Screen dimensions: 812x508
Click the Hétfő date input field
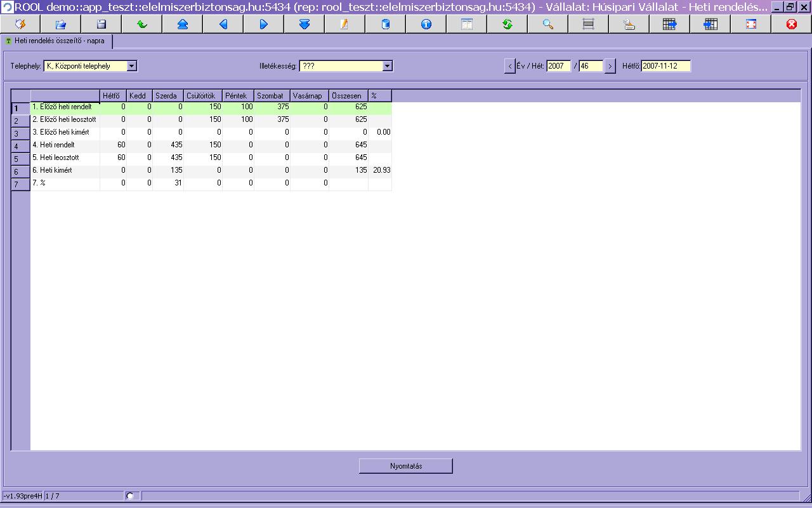(665, 66)
